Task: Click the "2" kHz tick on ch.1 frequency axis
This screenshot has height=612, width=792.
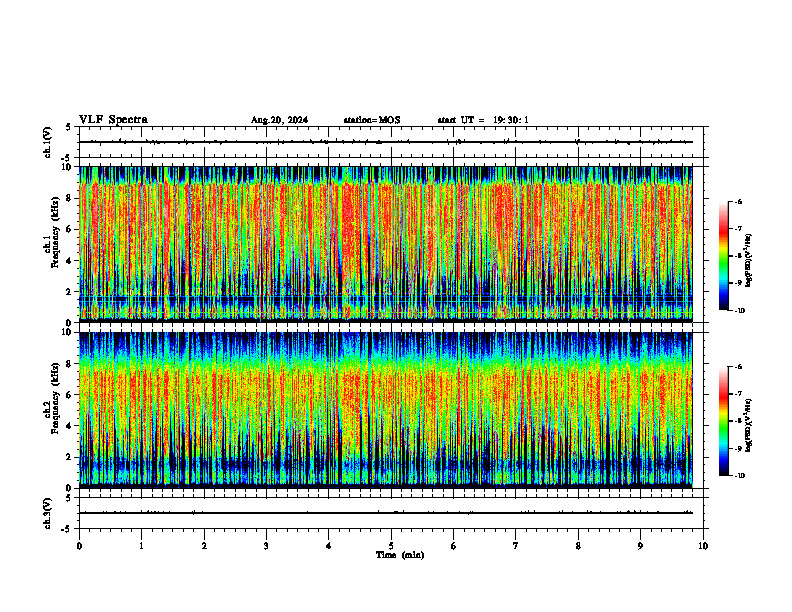Action: coord(70,291)
